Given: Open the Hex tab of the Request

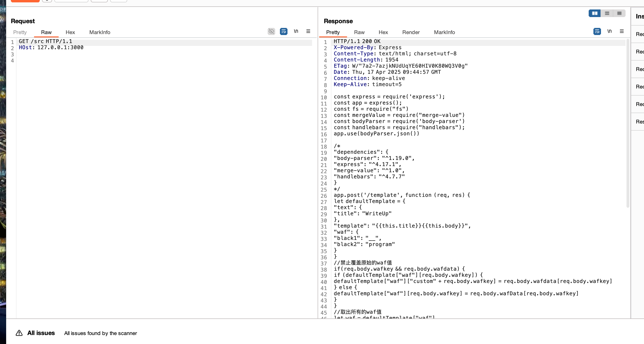Looking at the screenshot, I should point(70,32).
